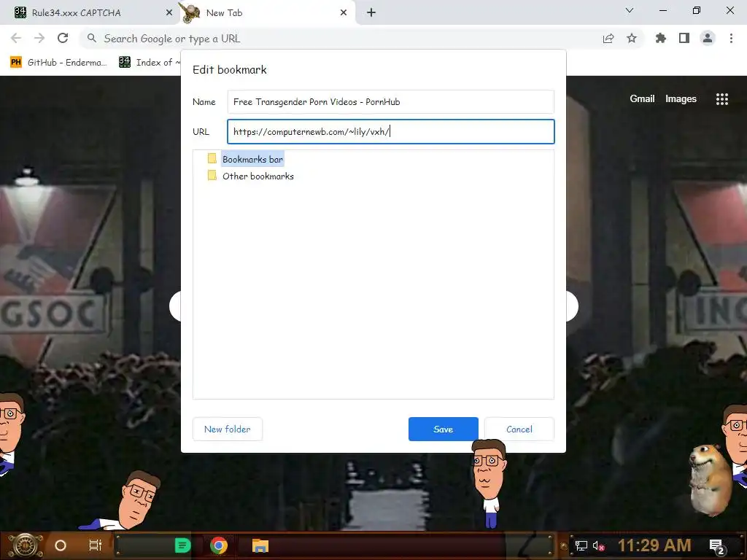Open the GitHub - Enderma... bookmark
Screen dimensions: 747x560
(58, 63)
